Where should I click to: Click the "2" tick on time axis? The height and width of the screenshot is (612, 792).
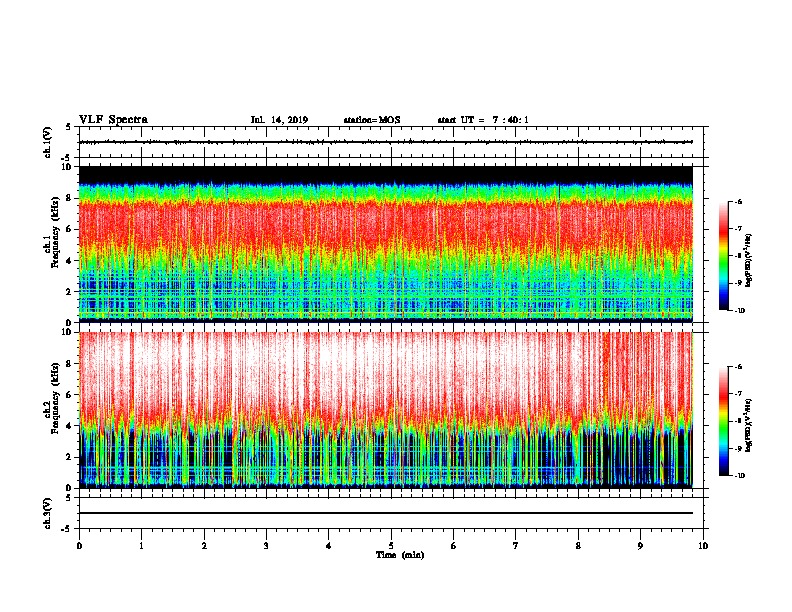point(204,546)
